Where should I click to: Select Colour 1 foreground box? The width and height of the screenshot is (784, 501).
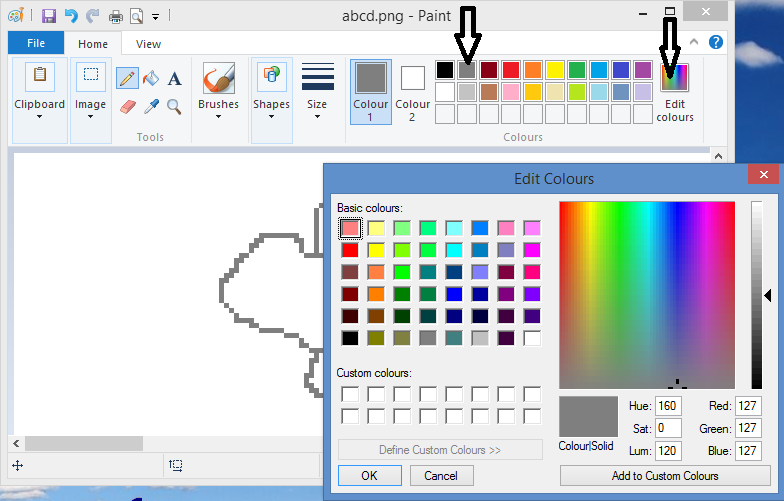(x=370, y=92)
